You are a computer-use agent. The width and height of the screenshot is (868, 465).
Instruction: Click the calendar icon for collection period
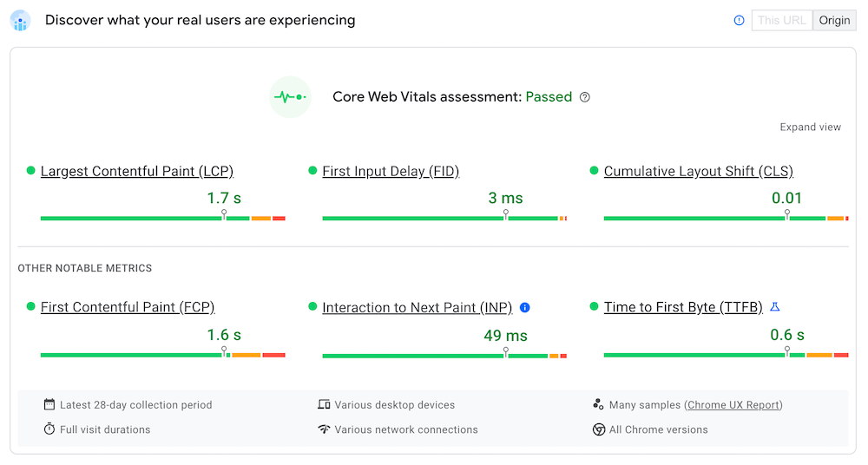pos(49,404)
